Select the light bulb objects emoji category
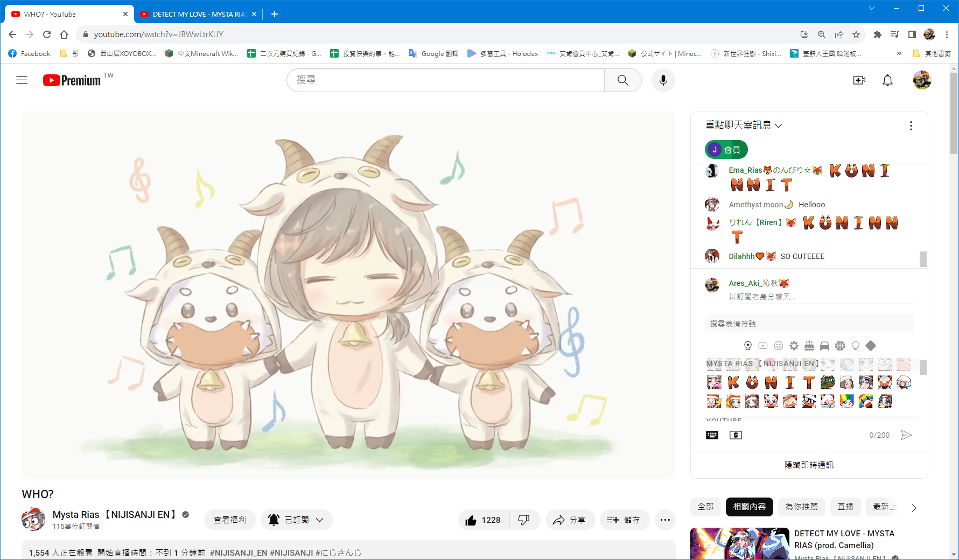Viewport: 959px width, 560px height. coord(856,346)
